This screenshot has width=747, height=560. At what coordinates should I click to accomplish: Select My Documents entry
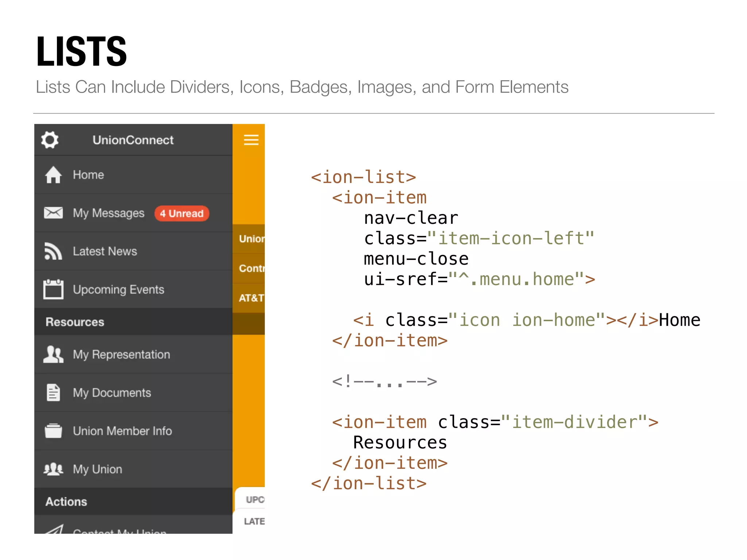click(133, 393)
